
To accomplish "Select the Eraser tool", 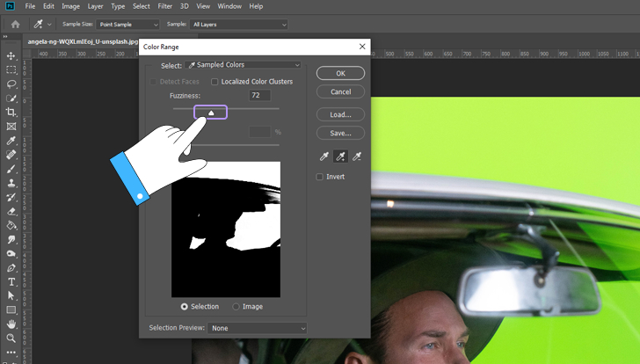I will (11, 211).
